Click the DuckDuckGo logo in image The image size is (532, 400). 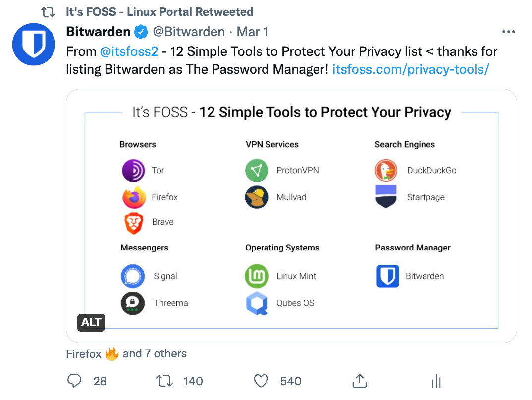386,171
